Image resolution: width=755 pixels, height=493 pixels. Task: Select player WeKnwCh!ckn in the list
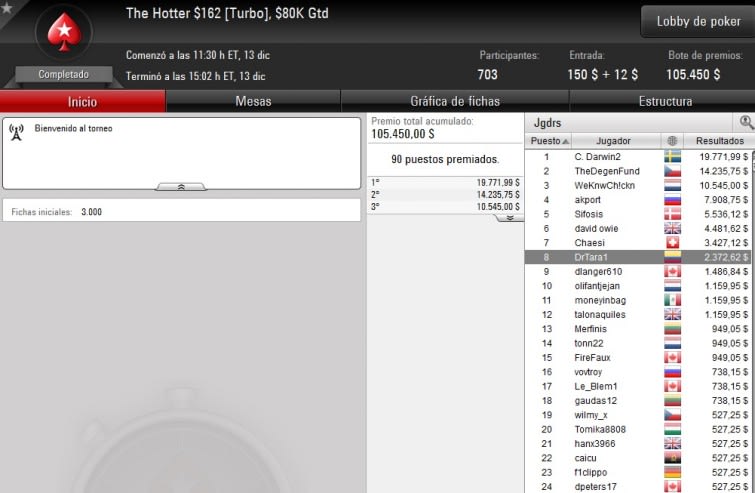638,185
